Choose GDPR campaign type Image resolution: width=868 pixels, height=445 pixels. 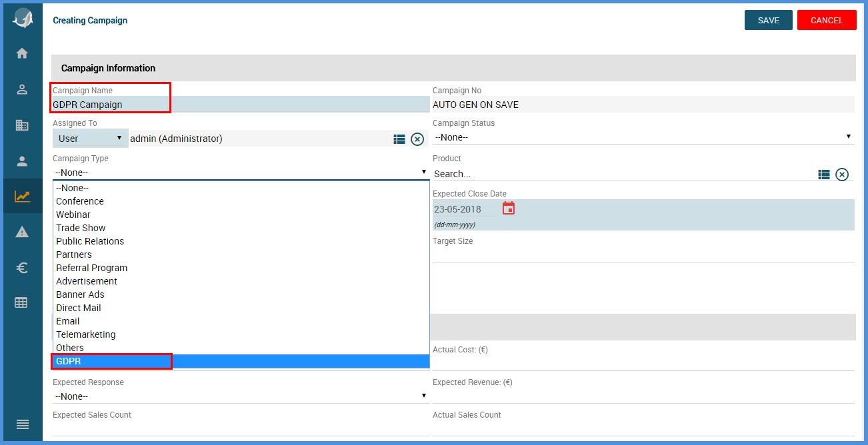(241, 361)
